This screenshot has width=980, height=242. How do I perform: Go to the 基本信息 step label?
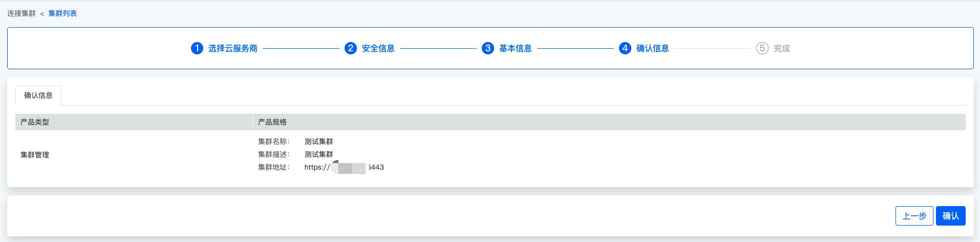coord(516,48)
